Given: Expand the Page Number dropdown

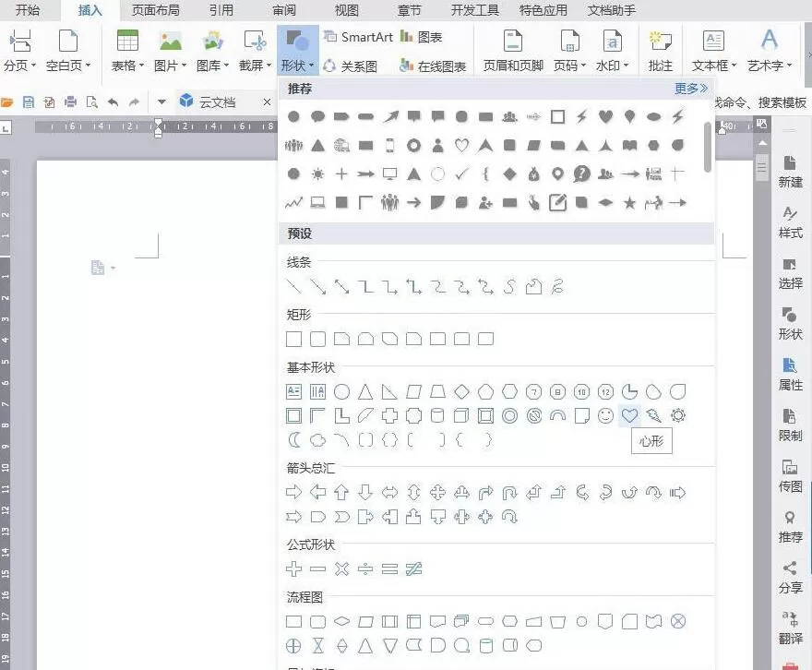Looking at the screenshot, I should tap(569, 50).
